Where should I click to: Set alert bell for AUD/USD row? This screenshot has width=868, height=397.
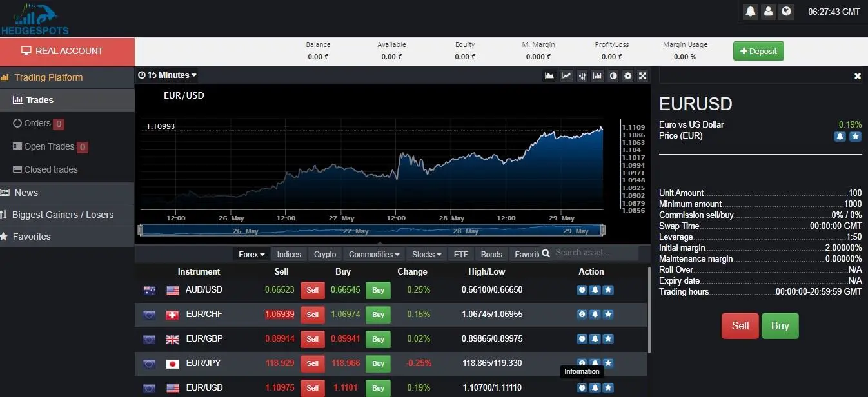coord(595,290)
